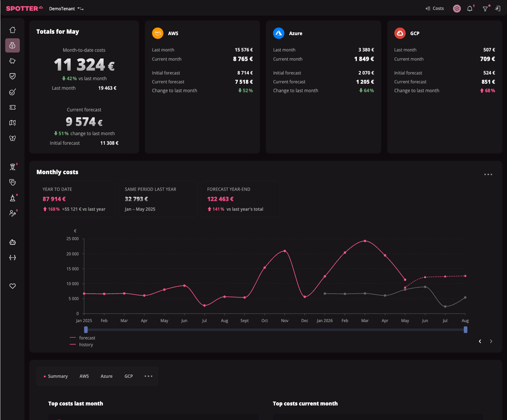
Task: Switch to the AWS tab
Action: (84, 376)
